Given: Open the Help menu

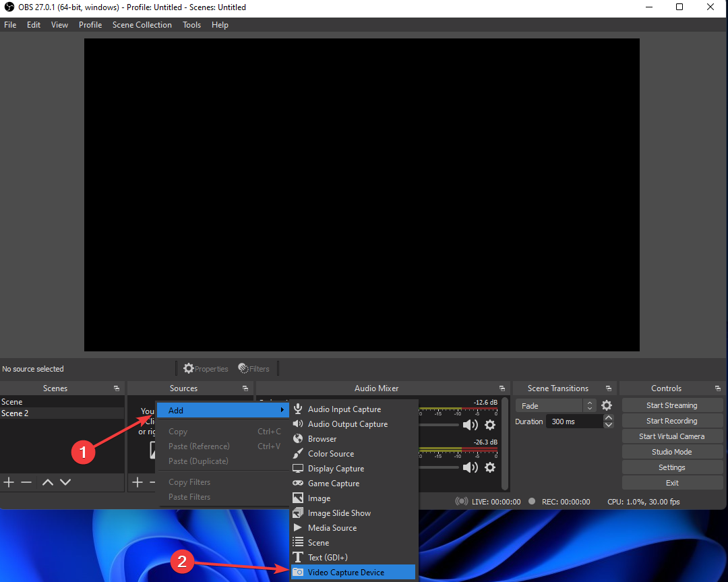Looking at the screenshot, I should click(x=220, y=25).
